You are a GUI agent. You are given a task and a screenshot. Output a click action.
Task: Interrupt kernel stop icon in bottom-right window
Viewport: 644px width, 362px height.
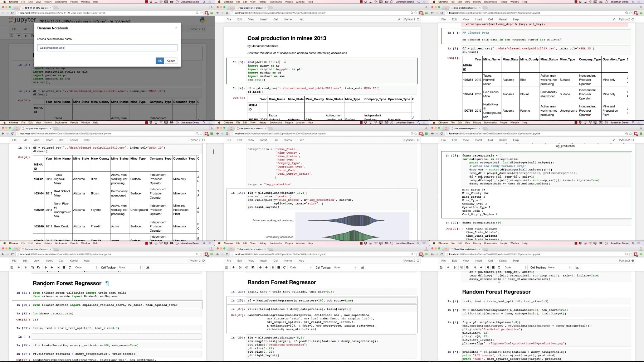(x=493, y=267)
